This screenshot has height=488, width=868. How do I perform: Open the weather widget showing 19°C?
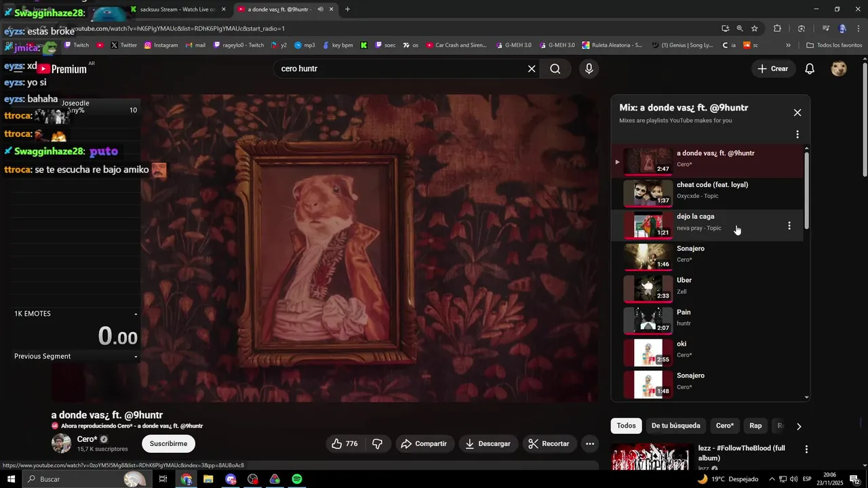click(x=727, y=479)
